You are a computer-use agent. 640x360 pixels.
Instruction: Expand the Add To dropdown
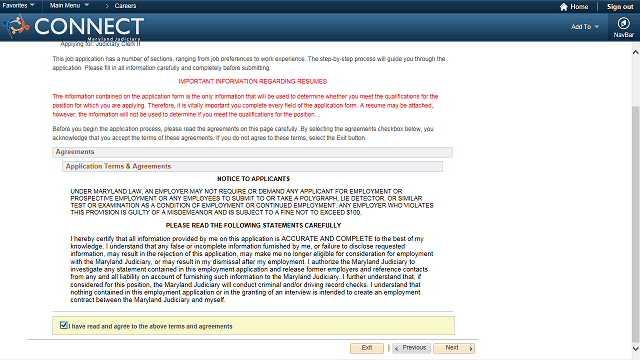point(585,27)
